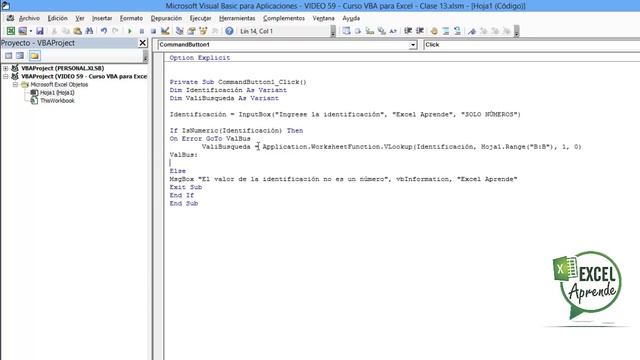
Task: Click the 'Option Explicit' code line
Action: coord(200,58)
